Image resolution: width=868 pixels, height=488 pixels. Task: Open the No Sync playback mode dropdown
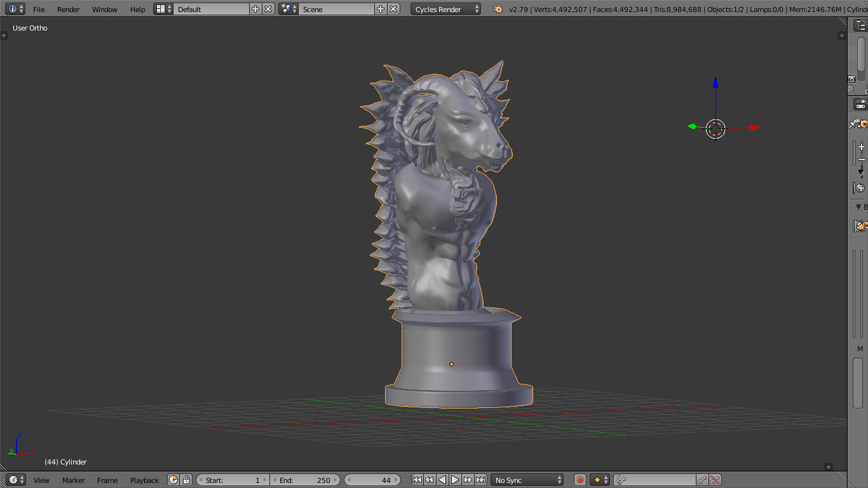coord(527,480)
